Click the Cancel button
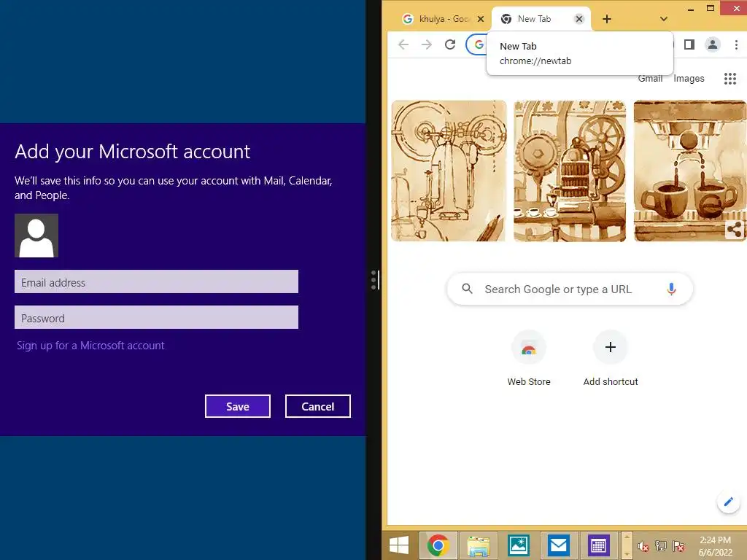 point(318,406)
